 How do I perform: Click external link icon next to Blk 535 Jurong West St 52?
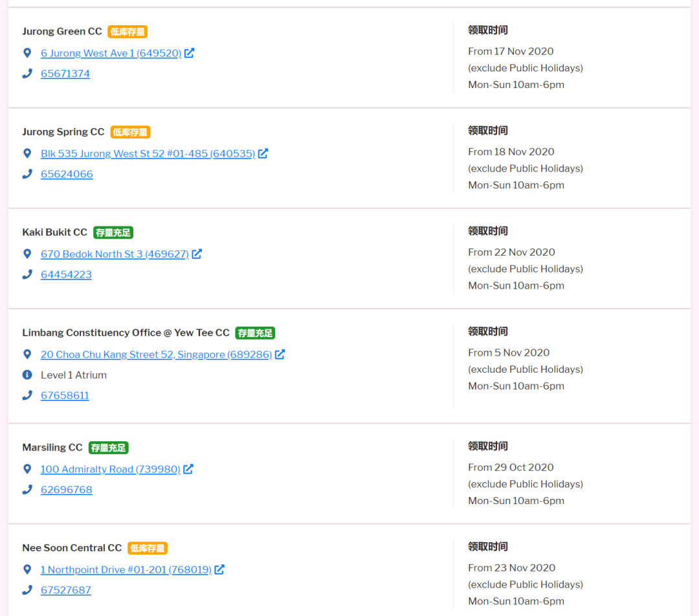pos(263,153)
